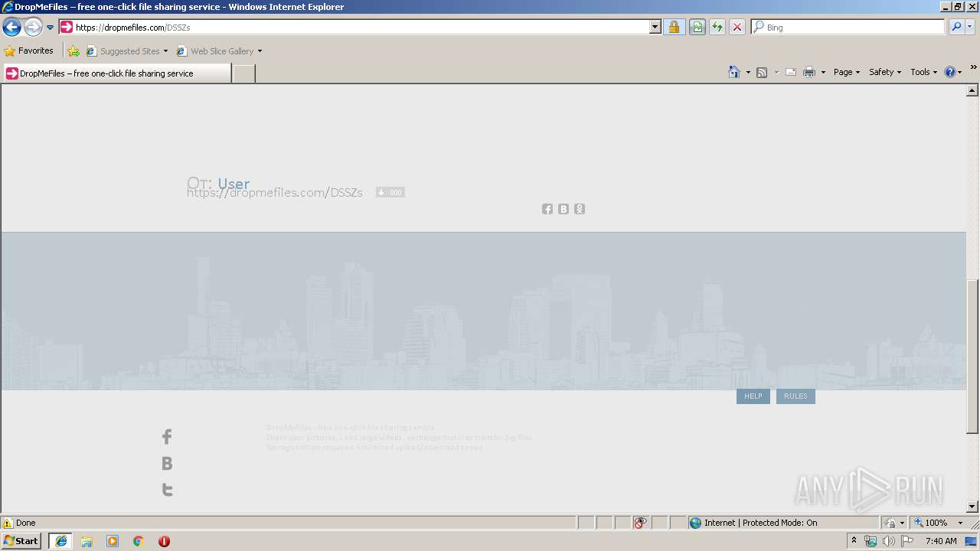This screenshot has height=551, width=980.
Task: Click the search magnifier button
Action: [x=956, y=27]
